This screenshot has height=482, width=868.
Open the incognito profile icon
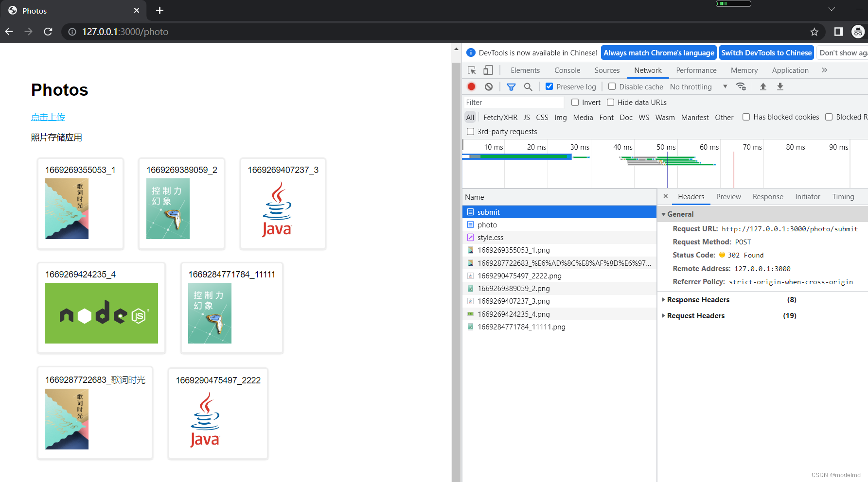pos(858,32)
